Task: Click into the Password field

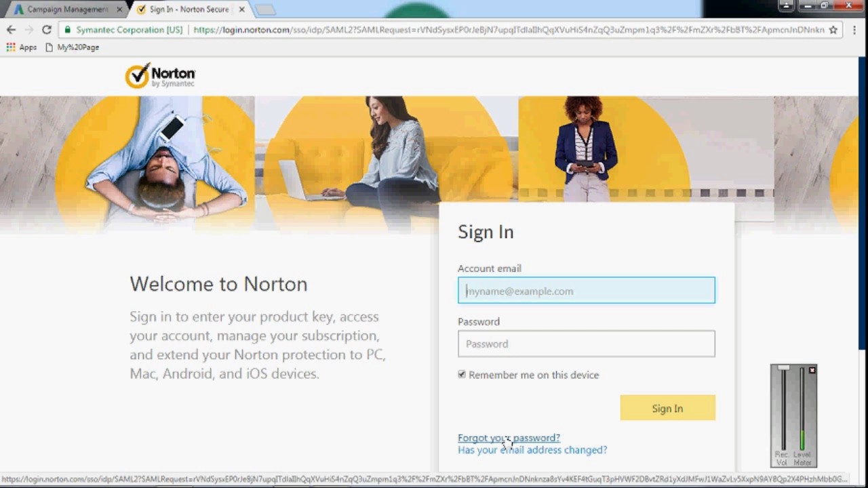Action: [586, 344]
